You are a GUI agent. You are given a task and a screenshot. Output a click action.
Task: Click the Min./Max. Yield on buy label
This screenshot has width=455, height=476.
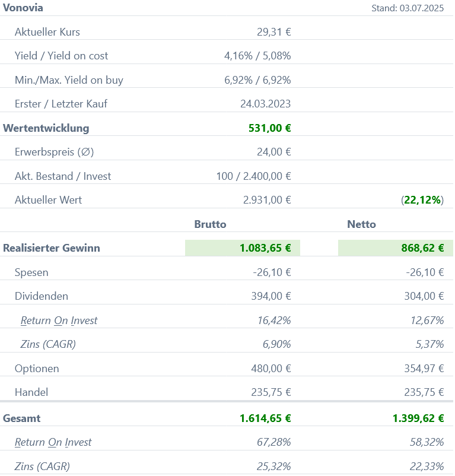(x=69, y=80)
